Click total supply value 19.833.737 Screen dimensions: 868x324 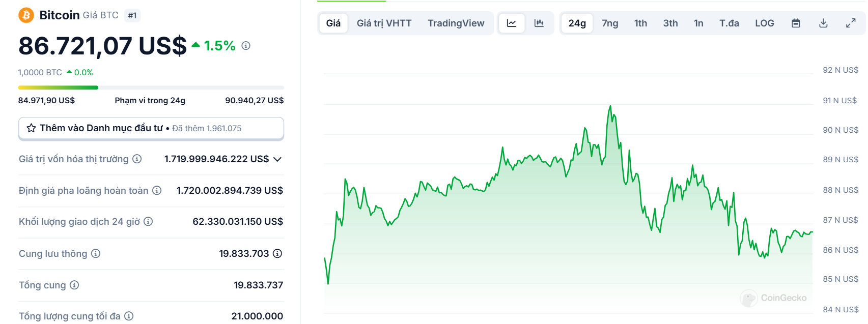point(258,285)
